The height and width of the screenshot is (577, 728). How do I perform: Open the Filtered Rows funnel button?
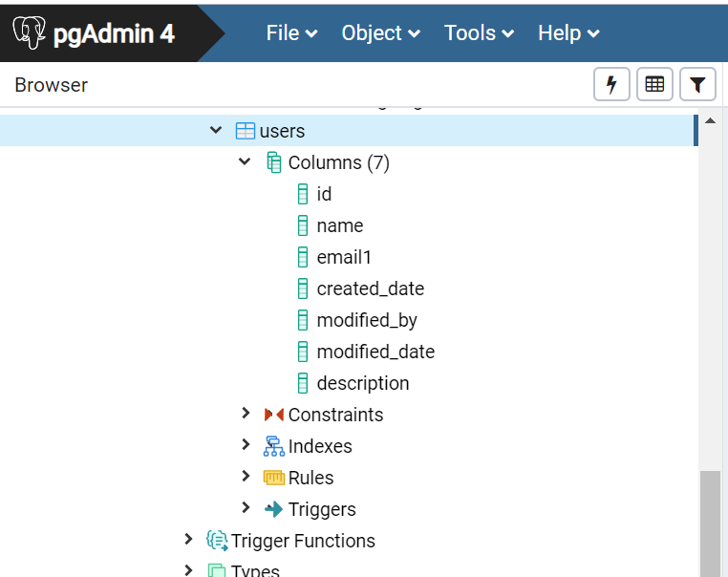pyautogui.click(x=697, y=84)
